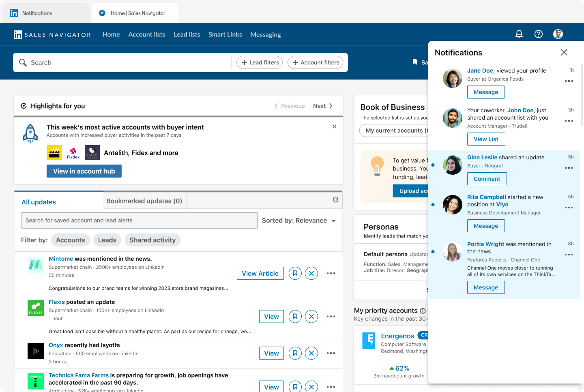Open more options on John Doe notification
This screenshot has height=392, width=584.
coord(569,121)
